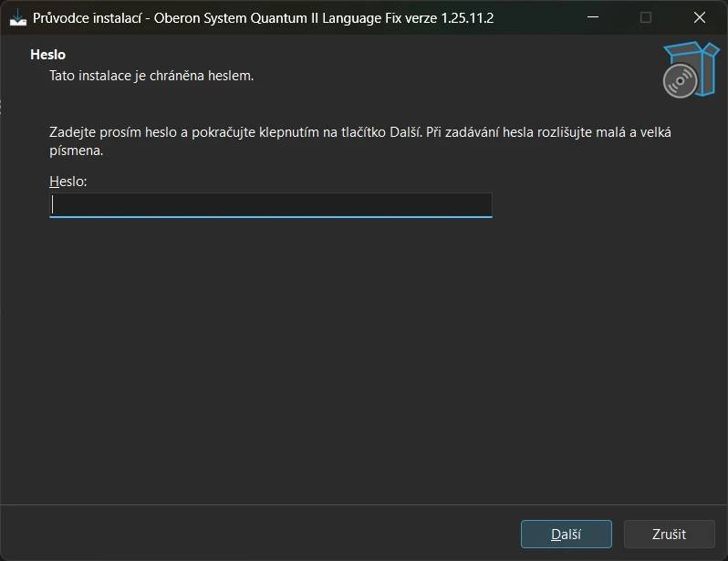
Task: Click the version 1.25.11.2 text in title
Action: (467, 18)
